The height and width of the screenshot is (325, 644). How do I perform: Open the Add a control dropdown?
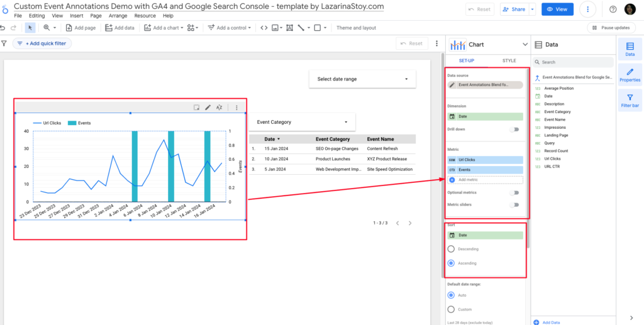coord(229,28)
